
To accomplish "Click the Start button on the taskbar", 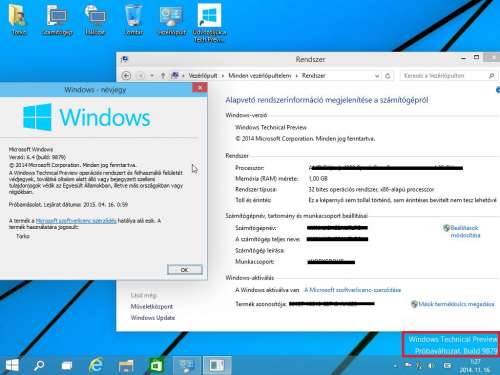I will click(12, 365).
